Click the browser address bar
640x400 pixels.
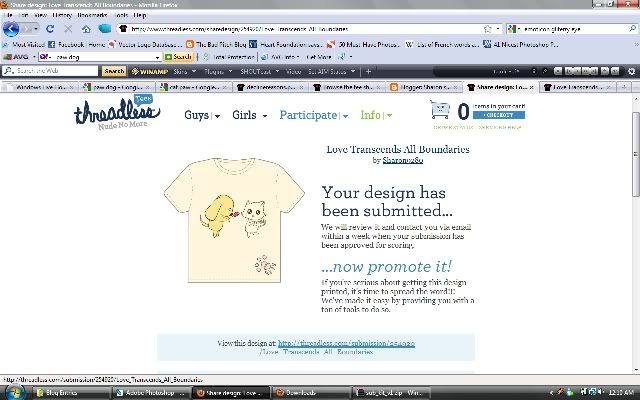click(x=300, y=29)
